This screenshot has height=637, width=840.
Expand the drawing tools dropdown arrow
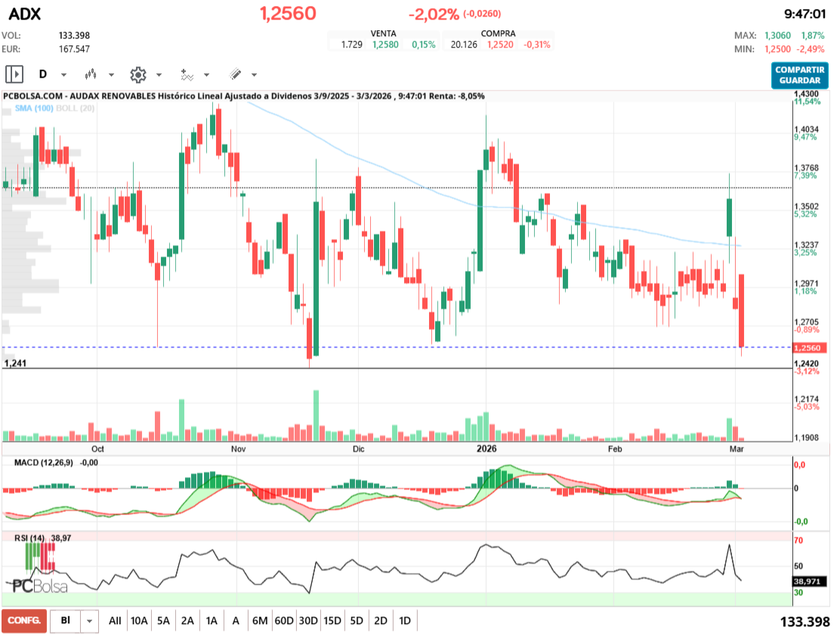254,75
